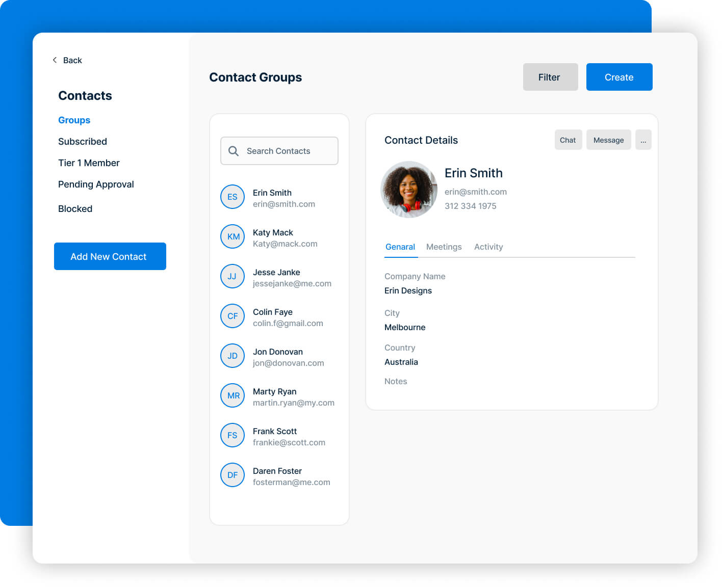Select the MR avatar for Marty Ryan
The image size is (722, 588).
click(233, 395)
